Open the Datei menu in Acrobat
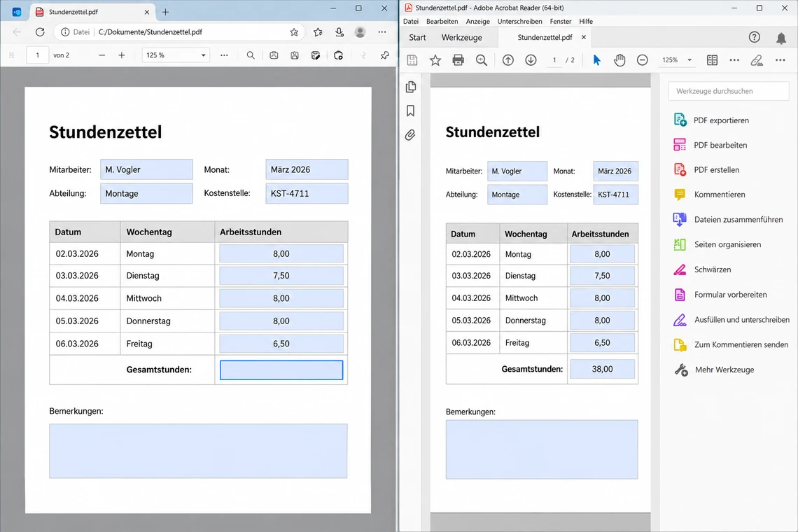This screenshot has width=798, height=532. (411, 22)
